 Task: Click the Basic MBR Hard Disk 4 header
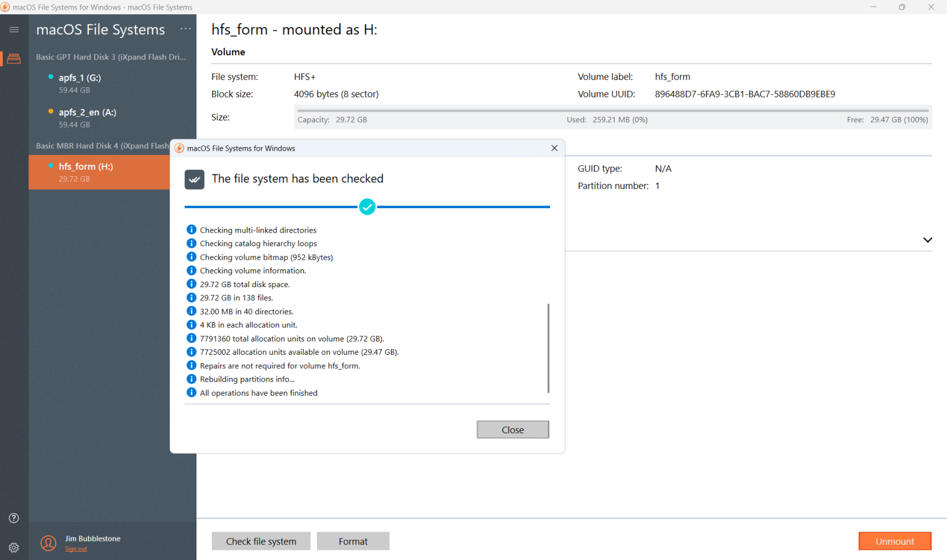(103, 146)
